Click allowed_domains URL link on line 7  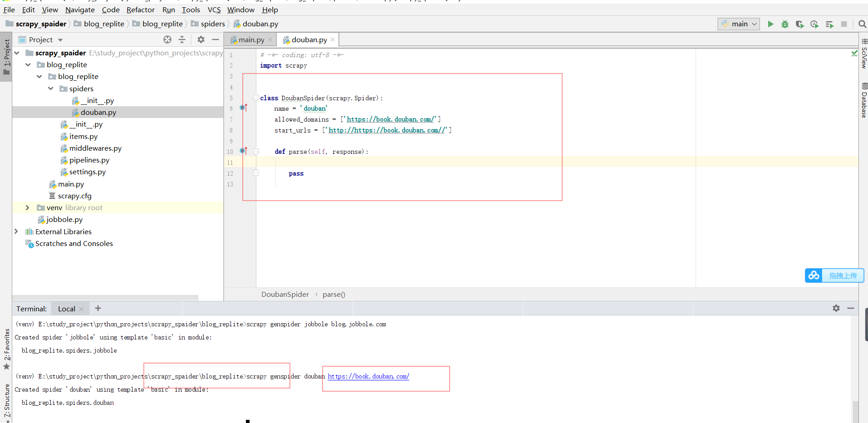(390, 119)
